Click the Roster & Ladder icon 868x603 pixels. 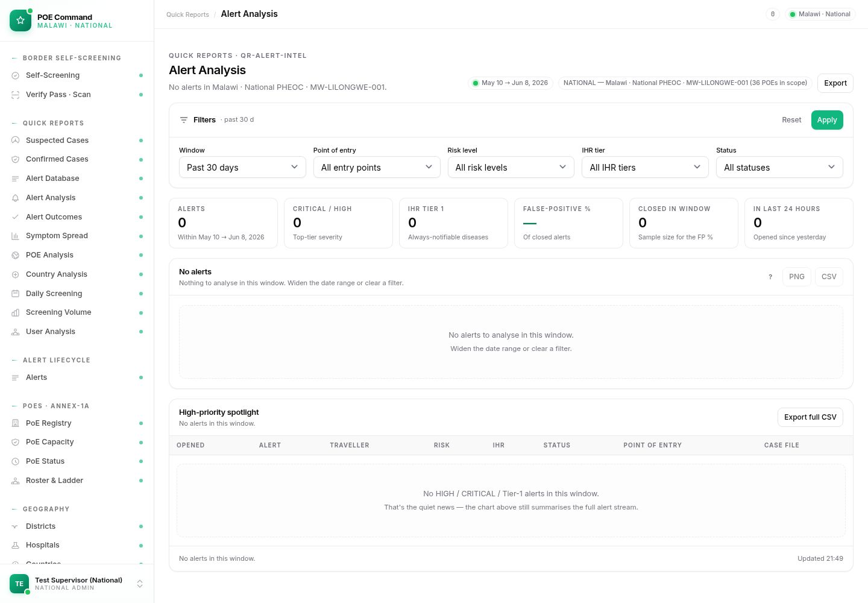click(x=16, y=481)
